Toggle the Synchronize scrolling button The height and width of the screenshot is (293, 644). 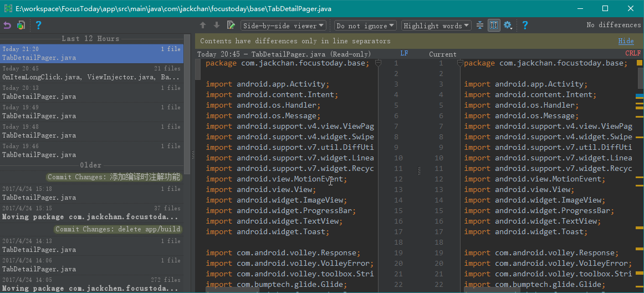494,26
